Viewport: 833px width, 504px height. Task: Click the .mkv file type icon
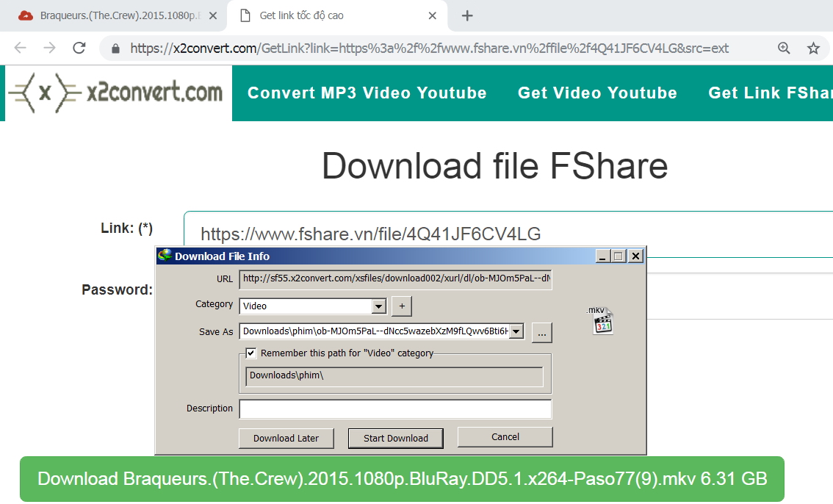point(602,321)
